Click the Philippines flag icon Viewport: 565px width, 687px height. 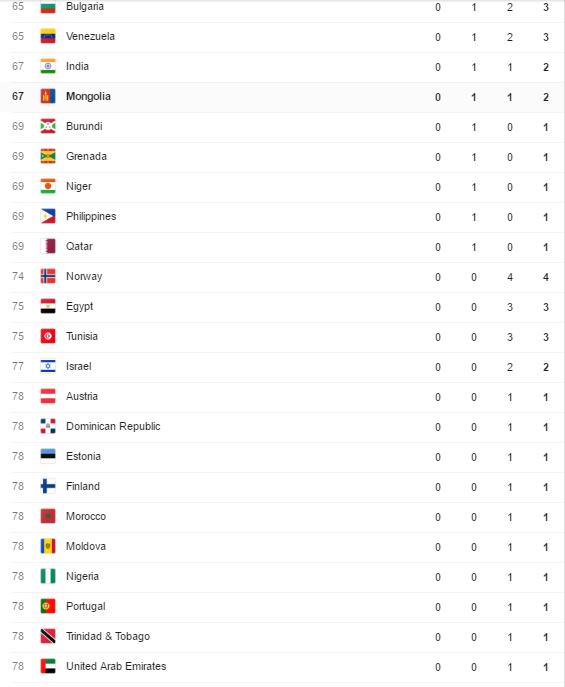coord(48,216)
